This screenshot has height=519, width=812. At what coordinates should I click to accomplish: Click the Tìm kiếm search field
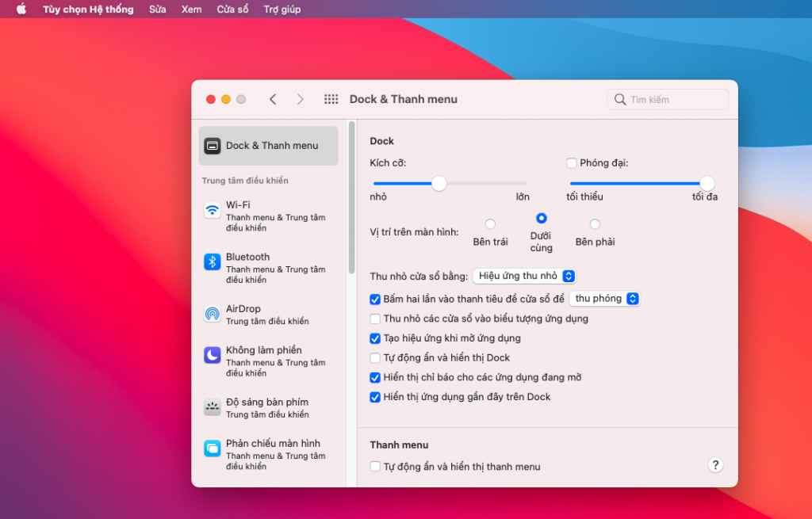(668, 99)
